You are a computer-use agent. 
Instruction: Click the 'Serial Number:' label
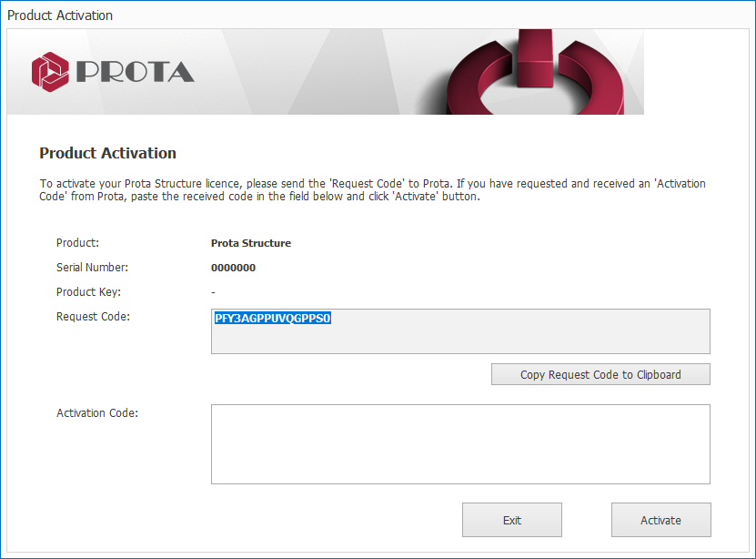click(x=92, y=267)
